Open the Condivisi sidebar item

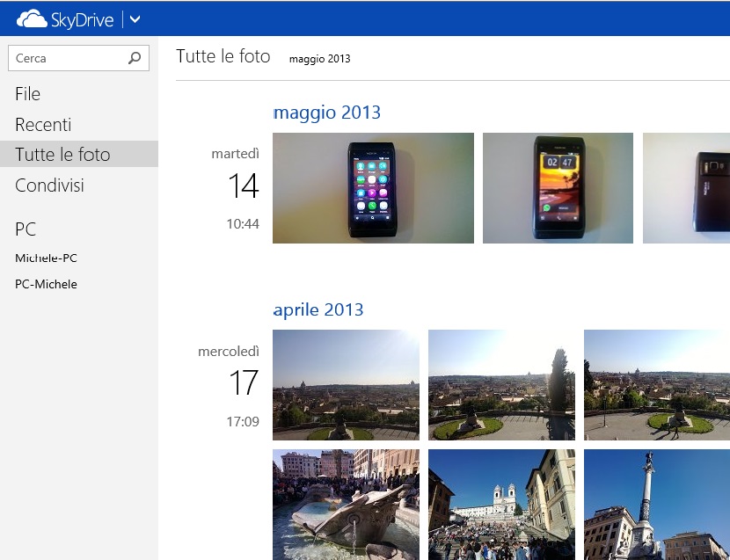tap(50, 185)
